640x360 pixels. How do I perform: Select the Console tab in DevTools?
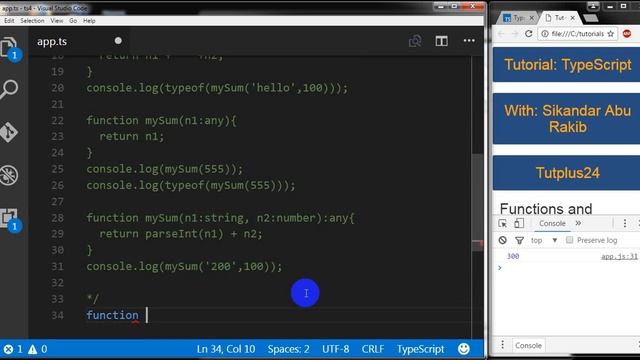[x=552, y=223]
